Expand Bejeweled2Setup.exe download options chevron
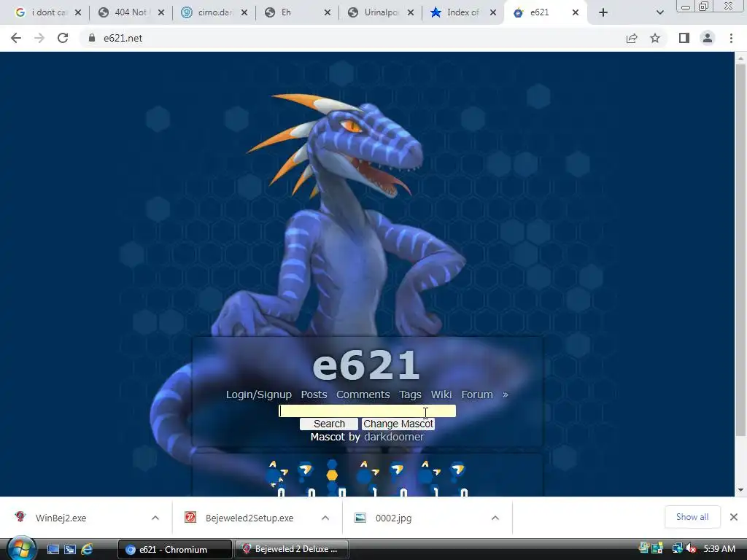 click(325, 518)
